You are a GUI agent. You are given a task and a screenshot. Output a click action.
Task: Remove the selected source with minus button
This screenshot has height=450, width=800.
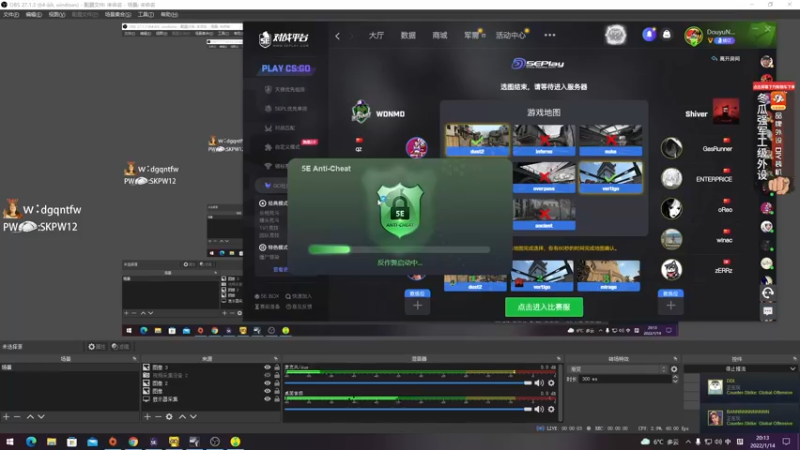click(x=158, y=417)
